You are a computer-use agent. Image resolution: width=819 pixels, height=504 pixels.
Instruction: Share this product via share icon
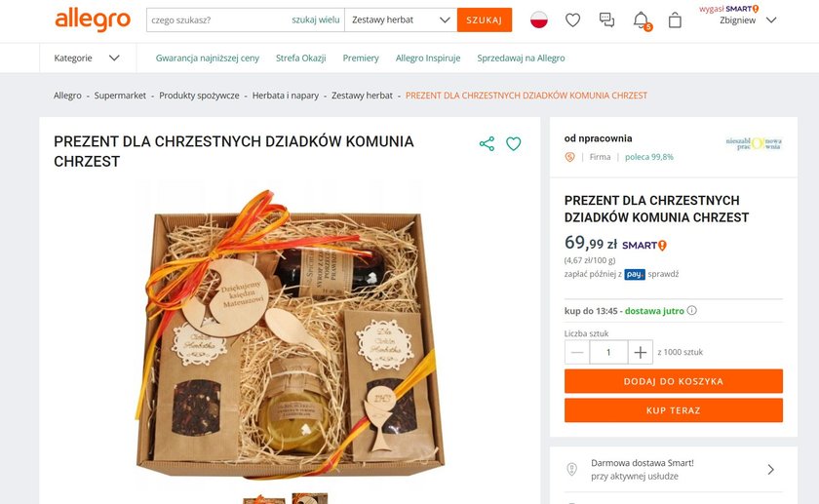[x=487, y=143]
